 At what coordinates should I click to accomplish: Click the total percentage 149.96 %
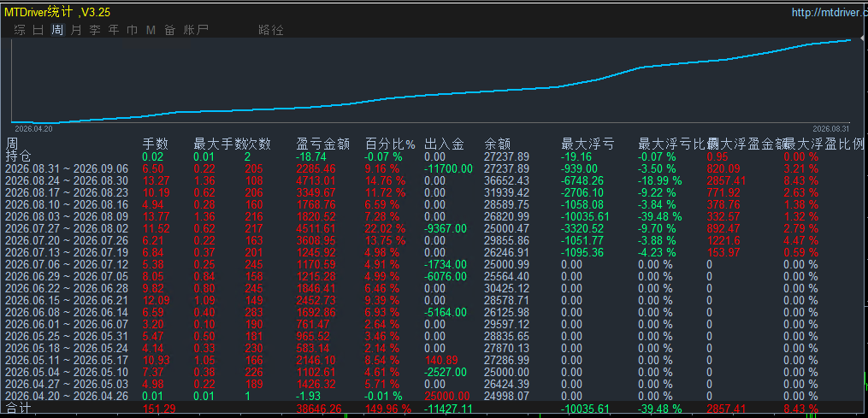pos(388,409)
